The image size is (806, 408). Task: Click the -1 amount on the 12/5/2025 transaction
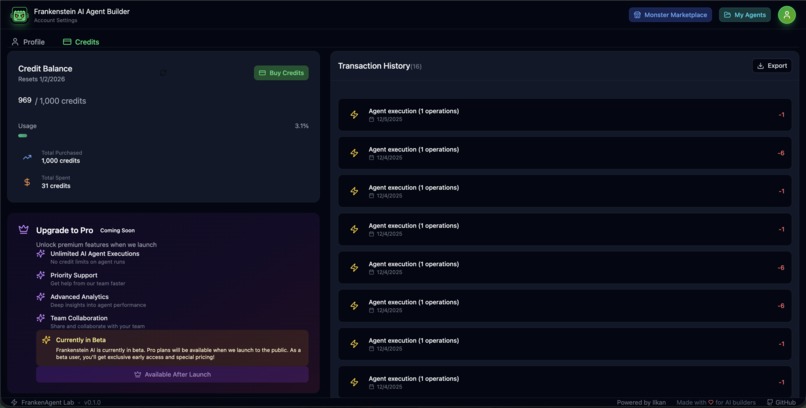781,115
